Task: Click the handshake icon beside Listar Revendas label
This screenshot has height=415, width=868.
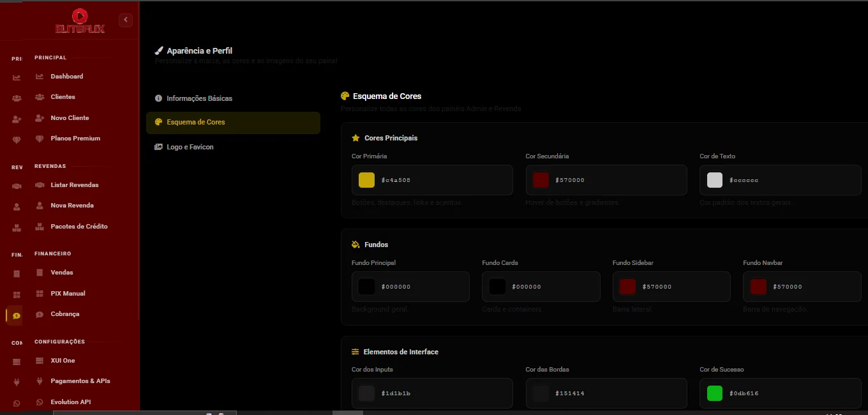Action: [x=40, y=185]
